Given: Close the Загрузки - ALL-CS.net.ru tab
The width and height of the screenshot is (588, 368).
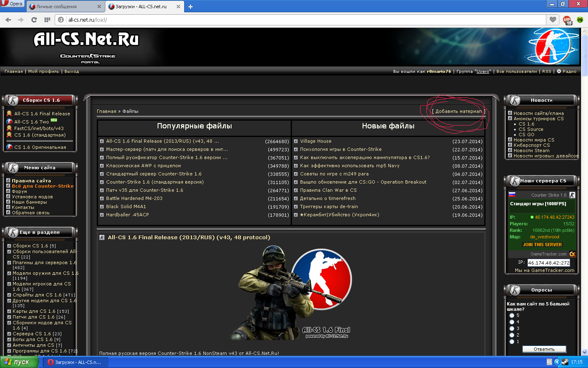Looking at the screenshot, I should [178, 7].
